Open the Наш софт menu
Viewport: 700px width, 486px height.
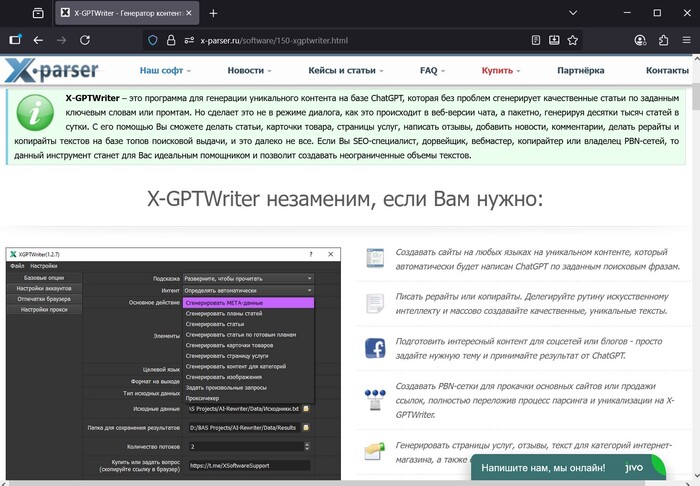click(x=165, y=71)
